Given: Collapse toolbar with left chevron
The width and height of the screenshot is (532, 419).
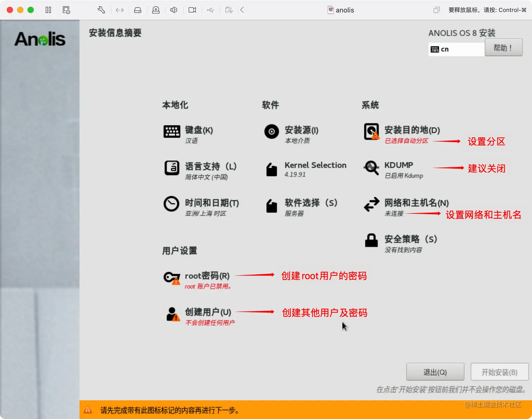Looking at the screenshot, I should [x=242, y=10].
